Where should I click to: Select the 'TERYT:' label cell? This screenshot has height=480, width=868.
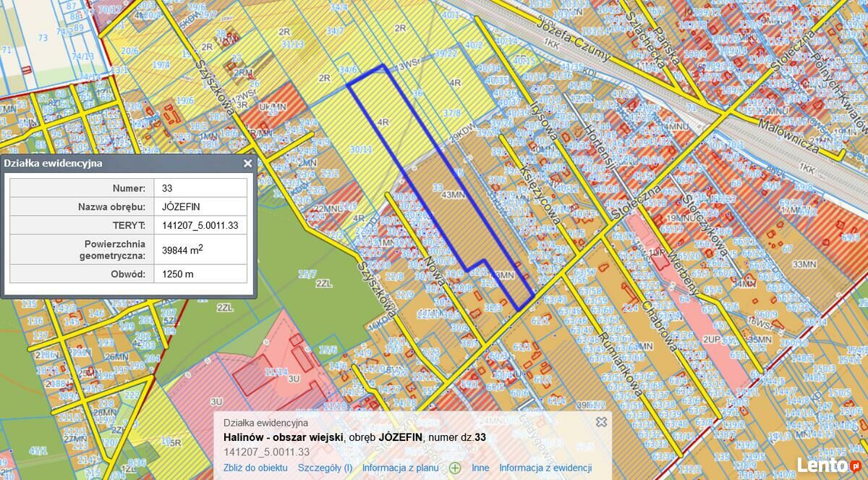82,225
